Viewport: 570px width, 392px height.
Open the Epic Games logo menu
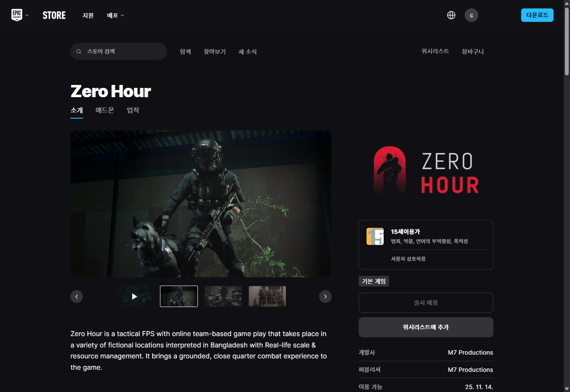pyautogui.click(x=17, y=15)
